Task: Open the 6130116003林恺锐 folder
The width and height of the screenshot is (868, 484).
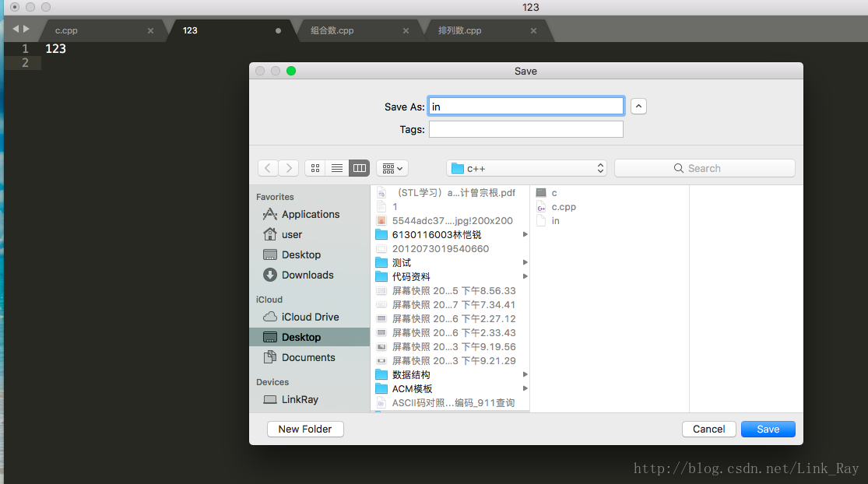Action: click(436, 234)
